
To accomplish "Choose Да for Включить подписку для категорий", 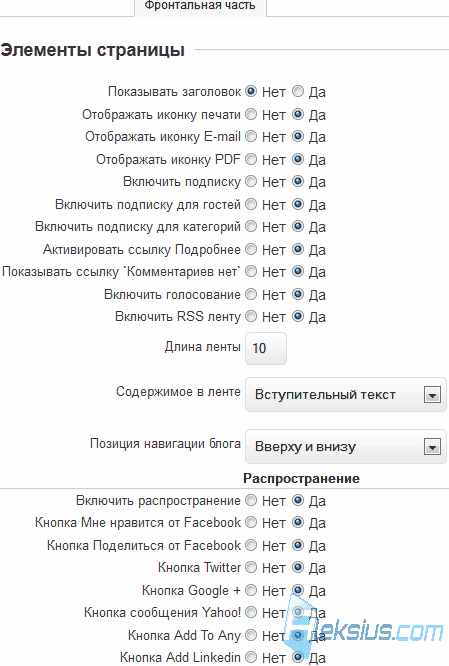I will tap(298, 226).
